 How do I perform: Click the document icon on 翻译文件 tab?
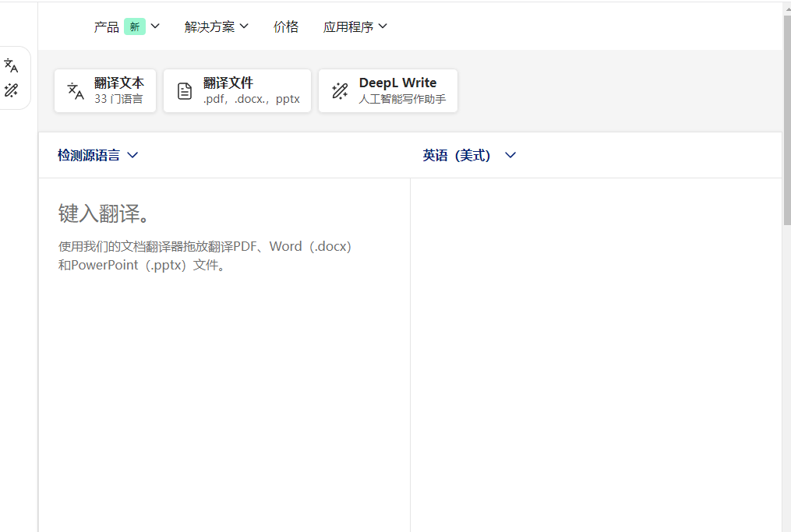(x=185, y=91)
